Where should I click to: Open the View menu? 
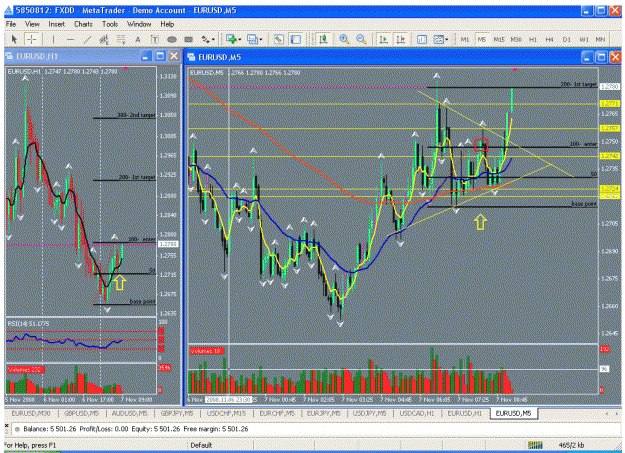pyautogui.click(x=32, y=24)
